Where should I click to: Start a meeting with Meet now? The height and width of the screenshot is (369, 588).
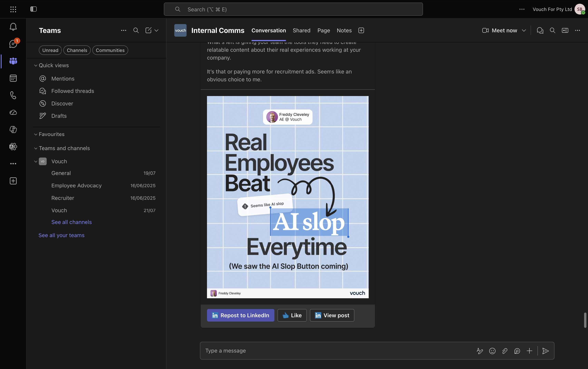(x=499, y=31)
